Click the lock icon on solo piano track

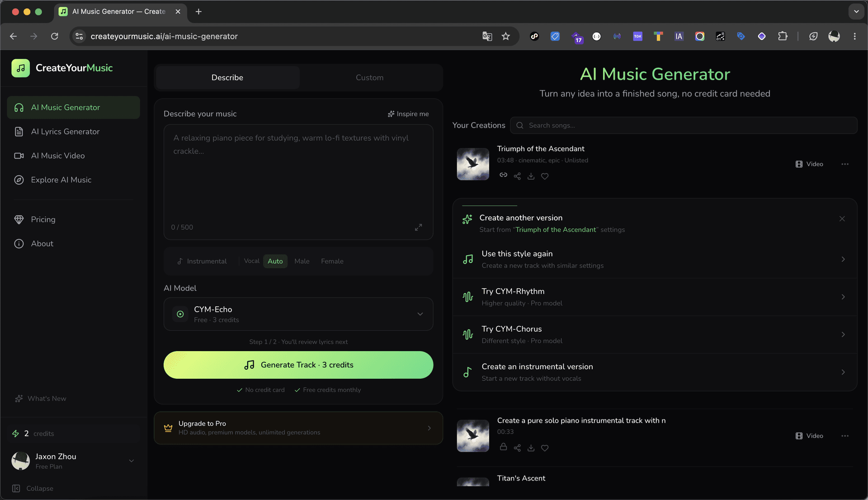point(503,447)
